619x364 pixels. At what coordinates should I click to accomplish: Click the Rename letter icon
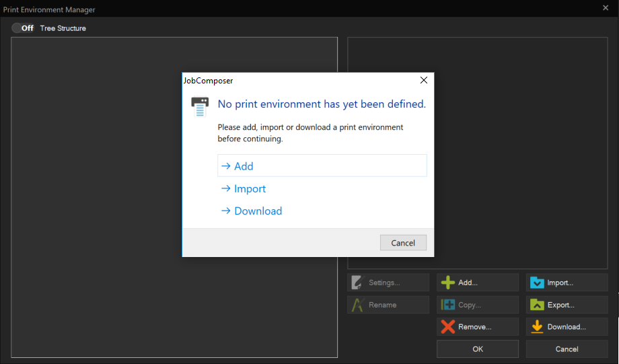[357, 305]
